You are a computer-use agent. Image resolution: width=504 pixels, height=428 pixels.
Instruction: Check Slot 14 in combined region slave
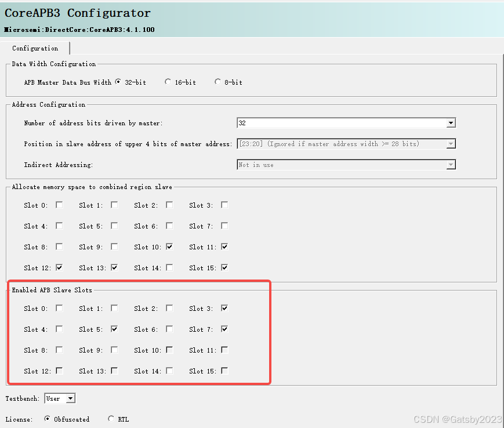click(169, 268)
